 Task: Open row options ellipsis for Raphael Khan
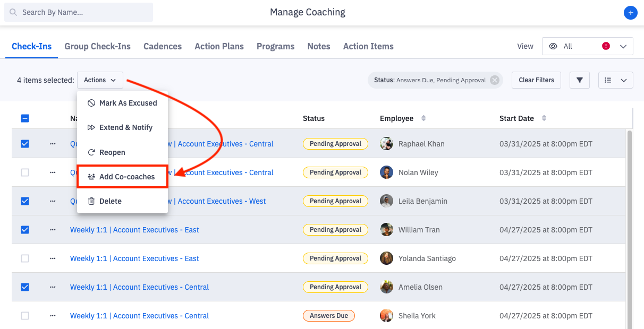tap(52, 143)
